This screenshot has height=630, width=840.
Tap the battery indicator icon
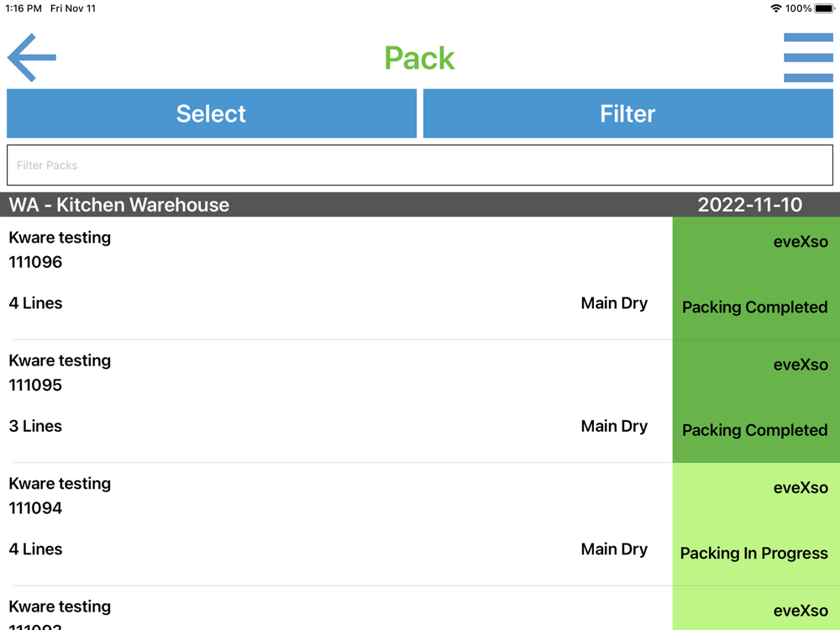click(824, 8)
